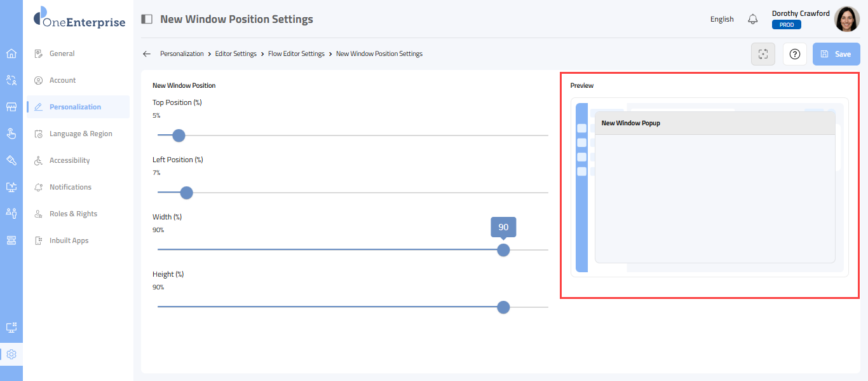Open help via the question mark icon

click(x=794, y=54)
